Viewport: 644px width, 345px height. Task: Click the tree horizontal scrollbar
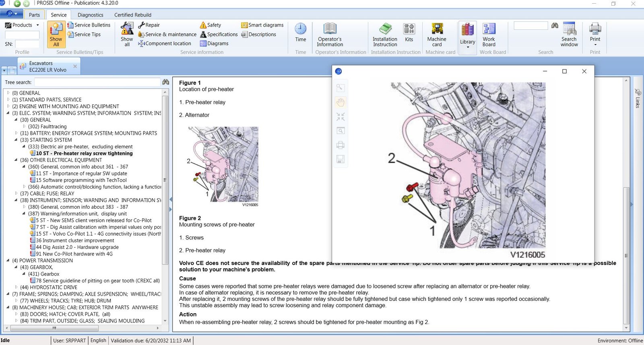(54, 328)
